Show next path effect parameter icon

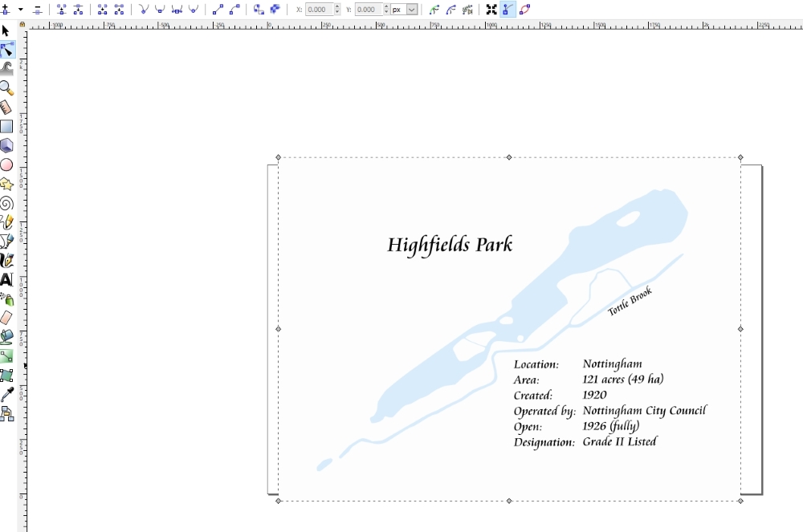pos(467,9)
